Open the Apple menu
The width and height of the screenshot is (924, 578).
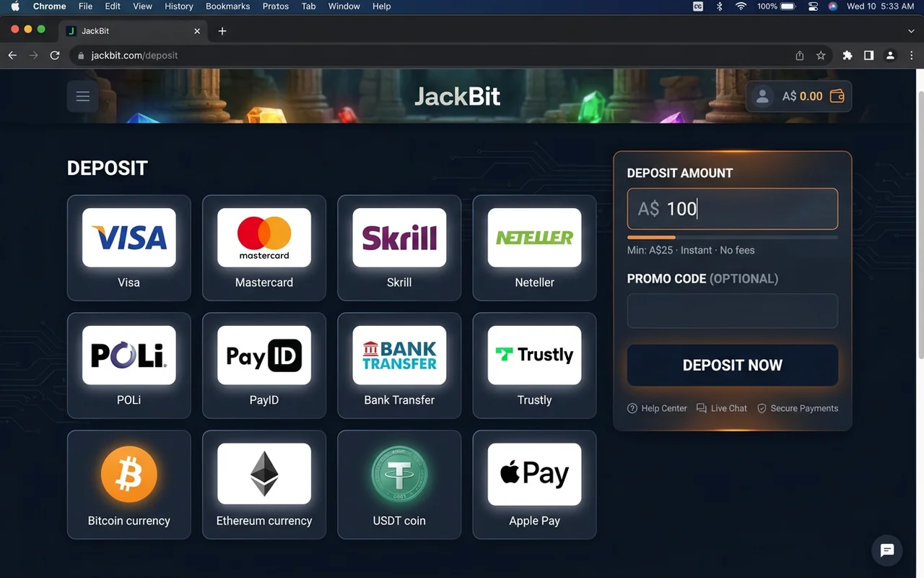point(15,7)
